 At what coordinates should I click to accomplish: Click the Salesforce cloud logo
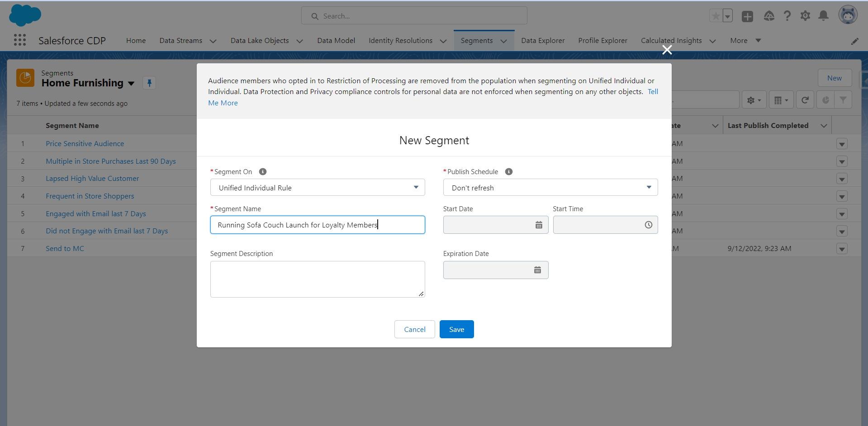click(x=25, y=15)
